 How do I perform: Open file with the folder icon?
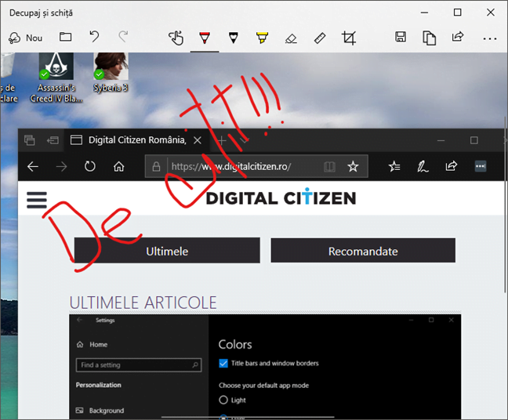click(65, 37)
